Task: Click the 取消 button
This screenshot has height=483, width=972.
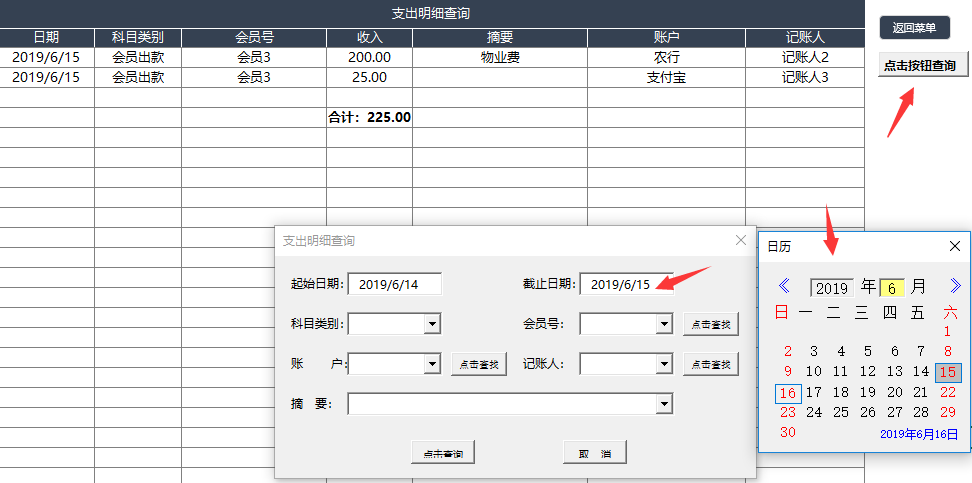Action: coord(595,453)
